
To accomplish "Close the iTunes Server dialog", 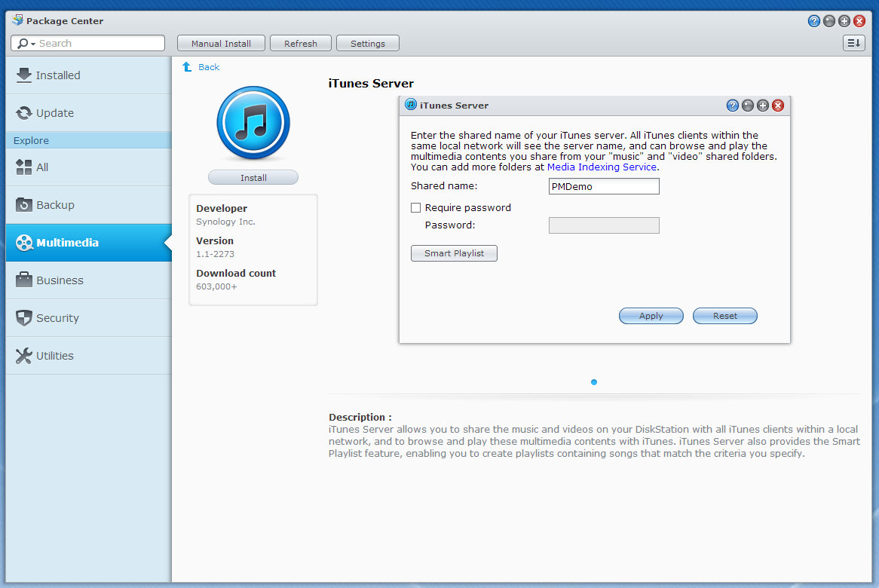I will coord(778,106).
